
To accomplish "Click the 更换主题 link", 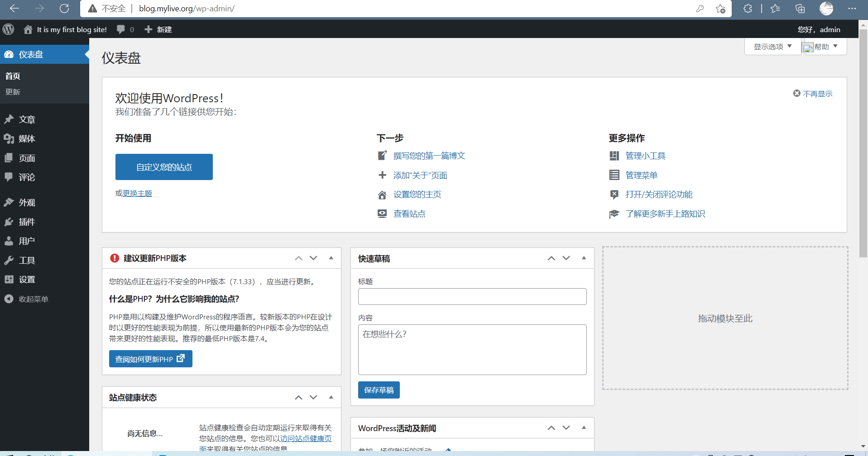I will pos(137,193).
